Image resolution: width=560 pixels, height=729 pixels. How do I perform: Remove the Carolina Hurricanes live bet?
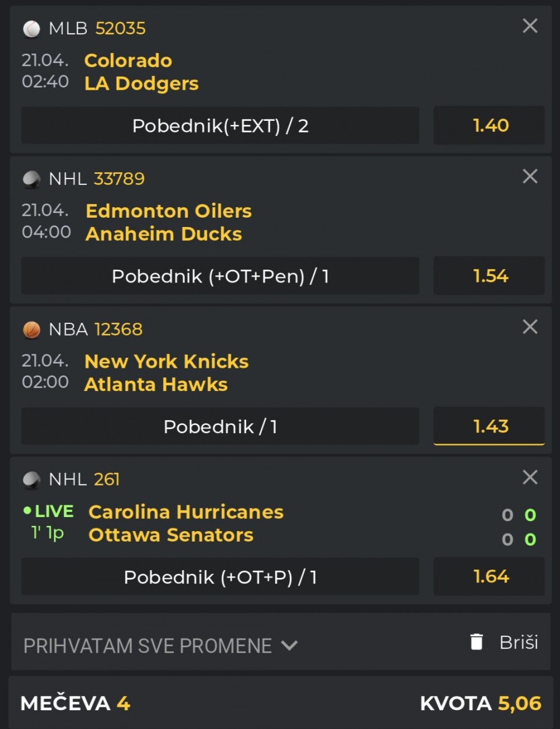[x=530, y=477]
